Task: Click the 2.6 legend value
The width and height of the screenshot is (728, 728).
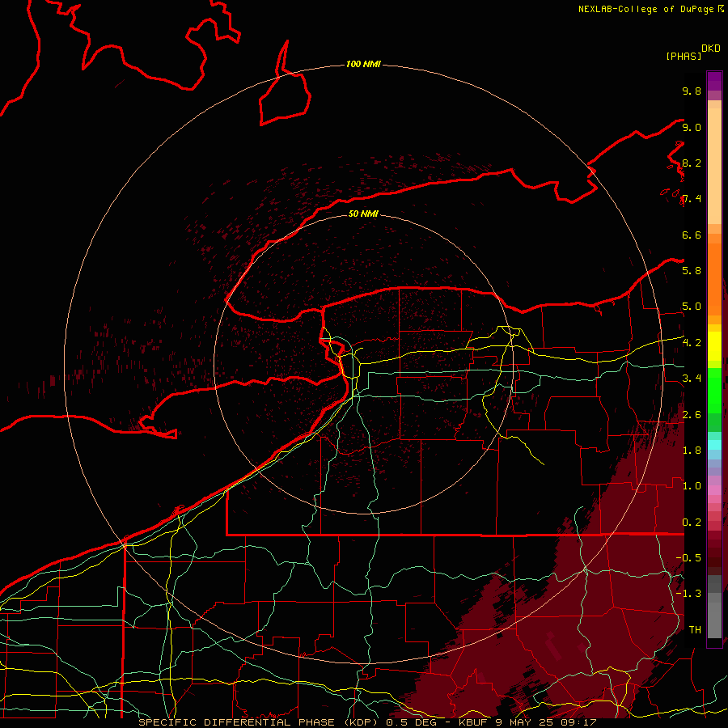Action: click(692, 414)
